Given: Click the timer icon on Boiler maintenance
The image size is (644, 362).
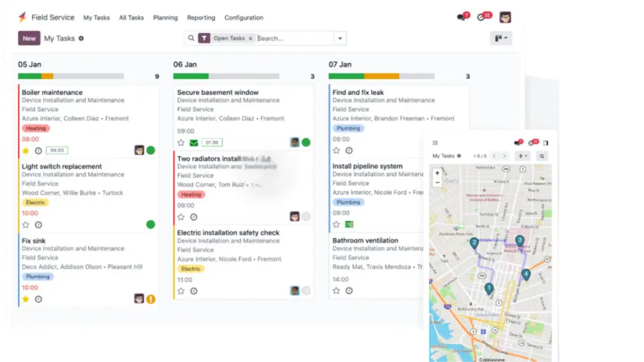Looking at the screenshot, I should pyautogui.click(x=38, y=151).
